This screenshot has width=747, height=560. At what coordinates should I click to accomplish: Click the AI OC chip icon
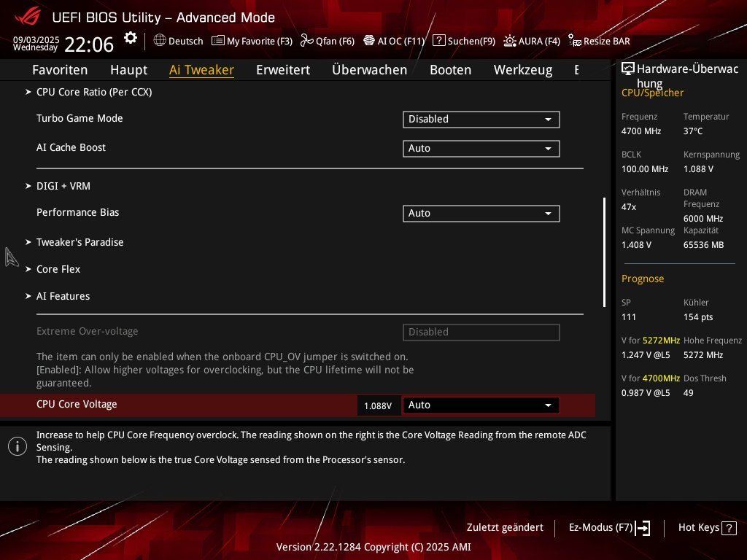(369, 41)
